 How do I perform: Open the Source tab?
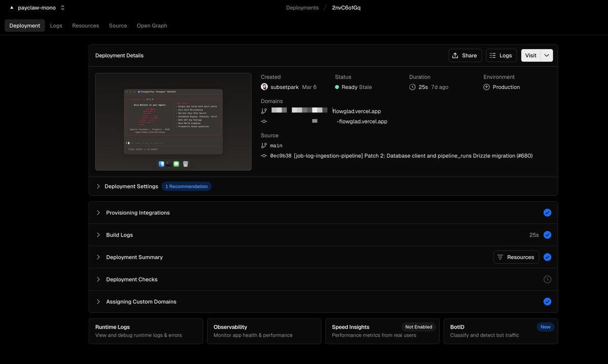point(118,25)
